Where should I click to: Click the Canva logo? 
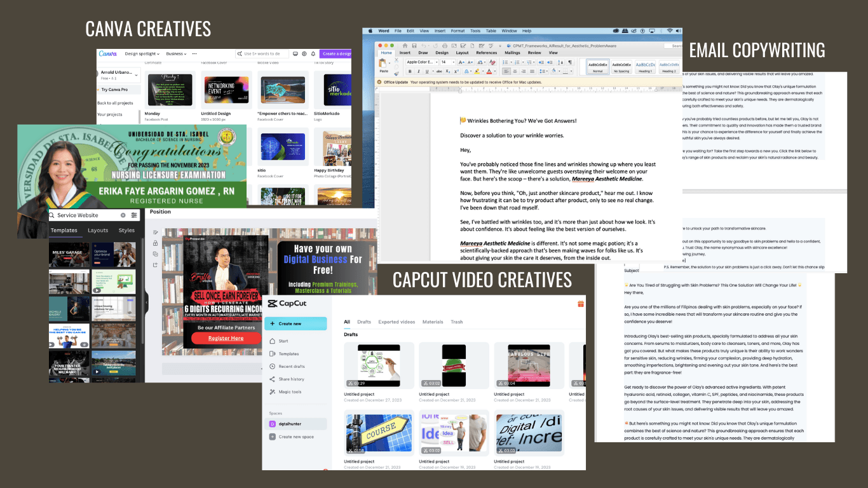[107, 54]
